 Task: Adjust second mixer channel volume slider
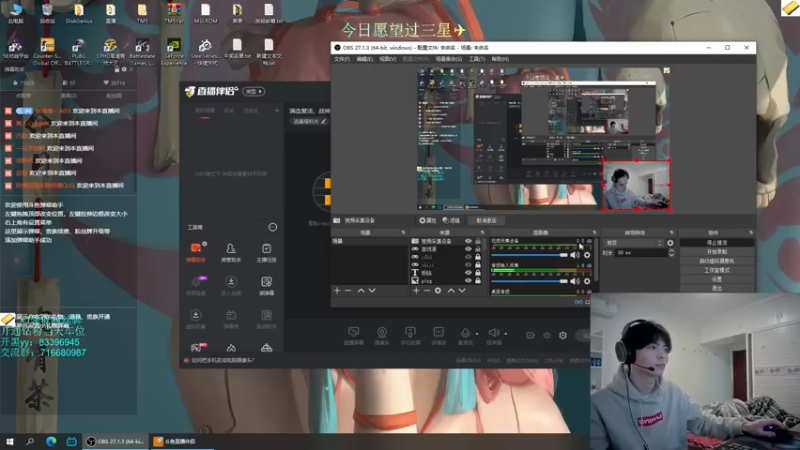pos(530,281)
